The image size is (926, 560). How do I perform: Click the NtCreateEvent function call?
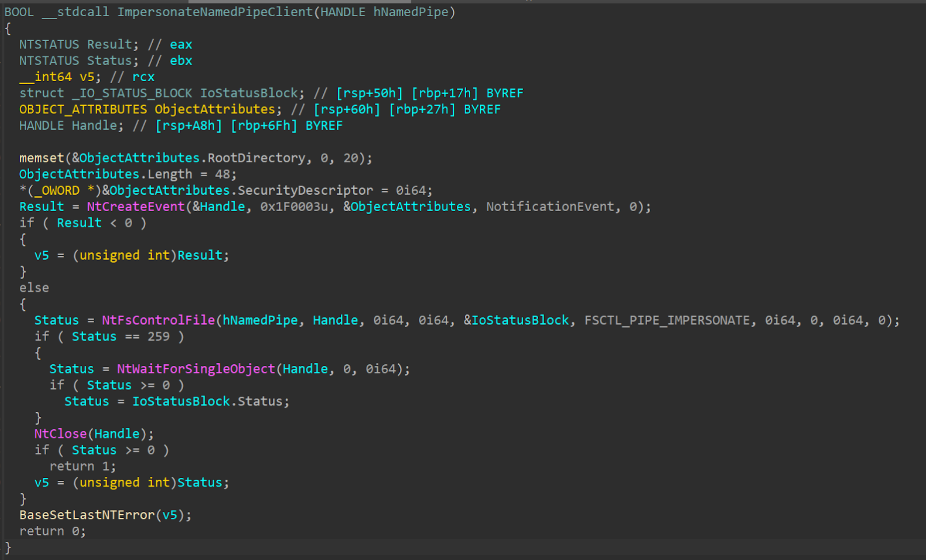(x=135, y=207)
